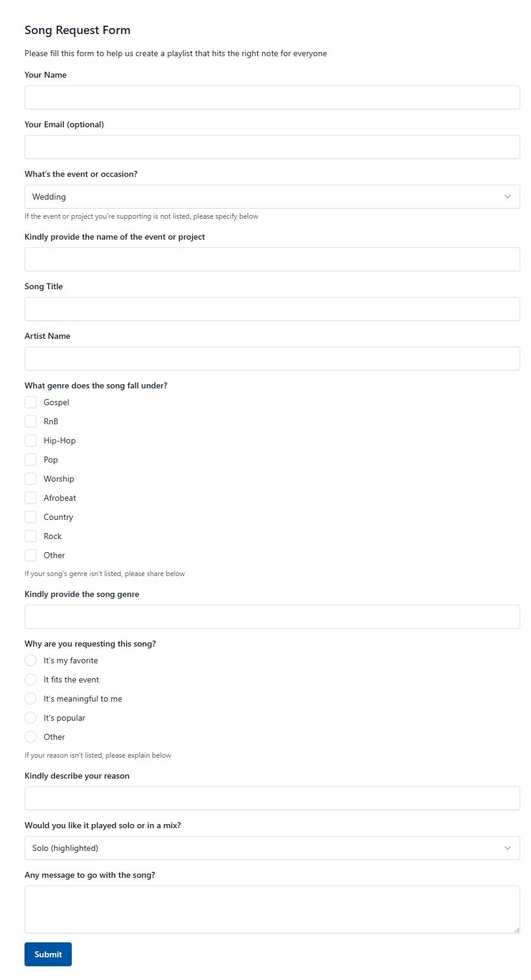Viewport: 531px width, 980px height.
Task: Check the Afrobeat genre checkbox
Action: [x=30, y=498]
